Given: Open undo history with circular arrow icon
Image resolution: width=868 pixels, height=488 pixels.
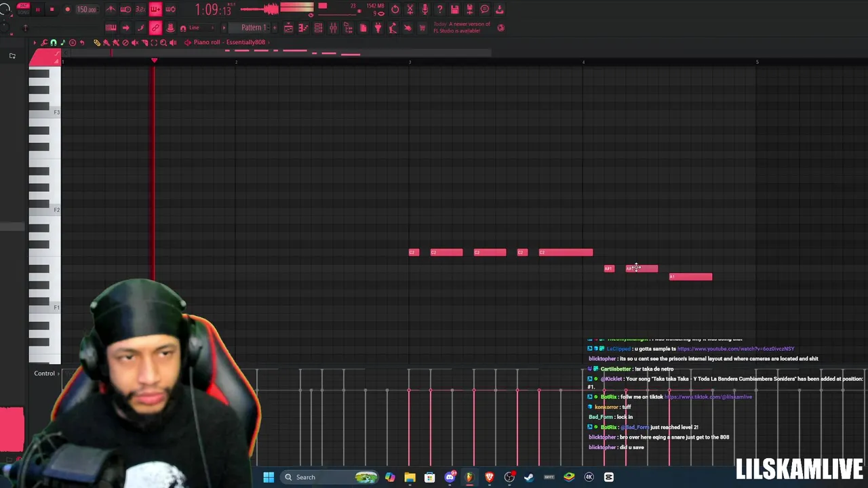Looking at the screenshot, I should (x=395, y=9).
